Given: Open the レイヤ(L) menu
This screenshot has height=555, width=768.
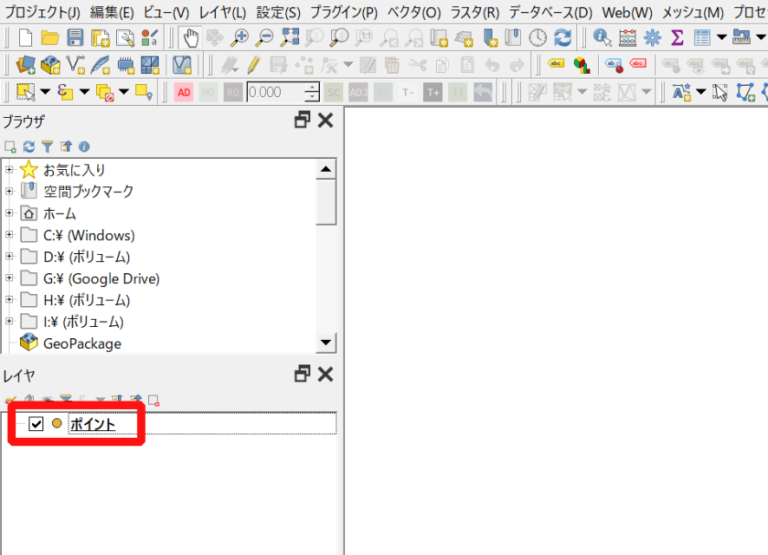Looking at the screenshot, I should point(222,12).
